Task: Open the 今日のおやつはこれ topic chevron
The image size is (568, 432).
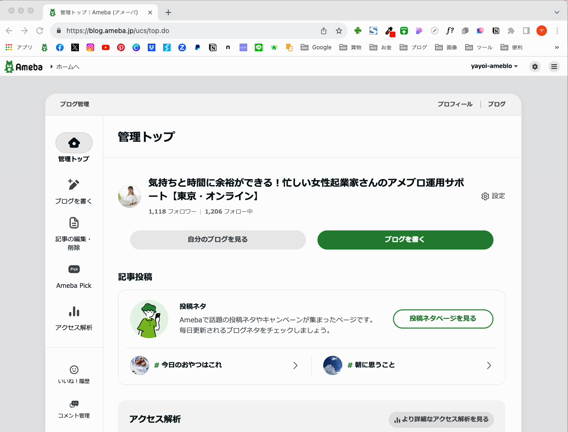Action: click(295, 365)
